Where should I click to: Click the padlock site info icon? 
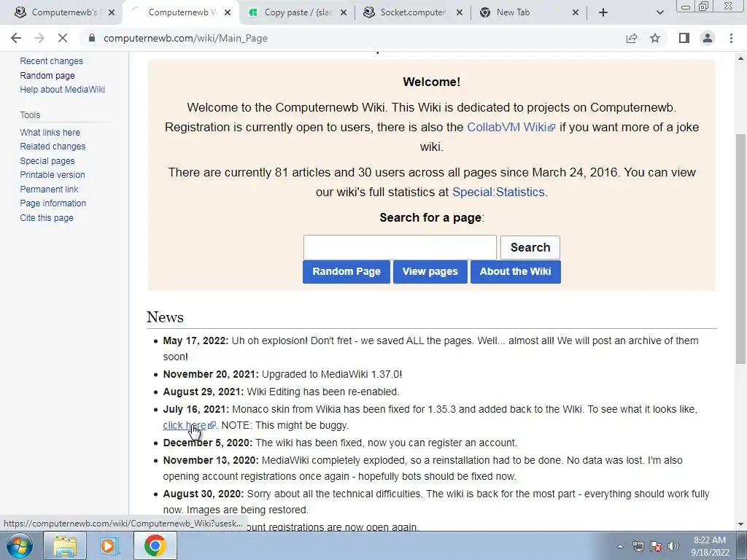click(x=92, y=38)
